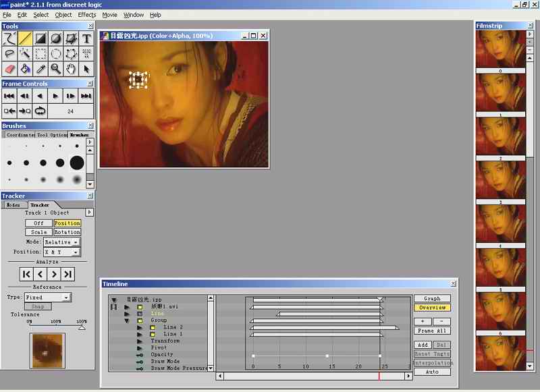Pick the Paint Bucket fill tool

tap(25, 68)
